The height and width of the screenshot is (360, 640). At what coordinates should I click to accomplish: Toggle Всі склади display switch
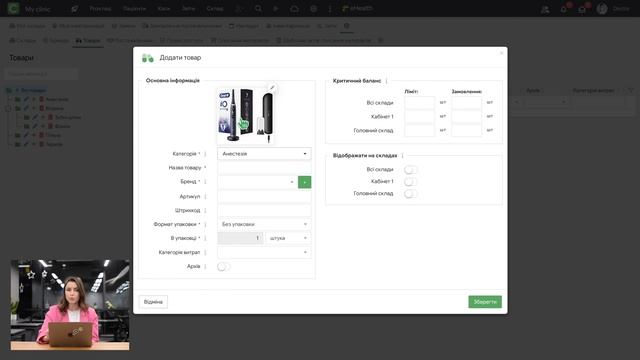pyautogui.click(x=410, y=169)
